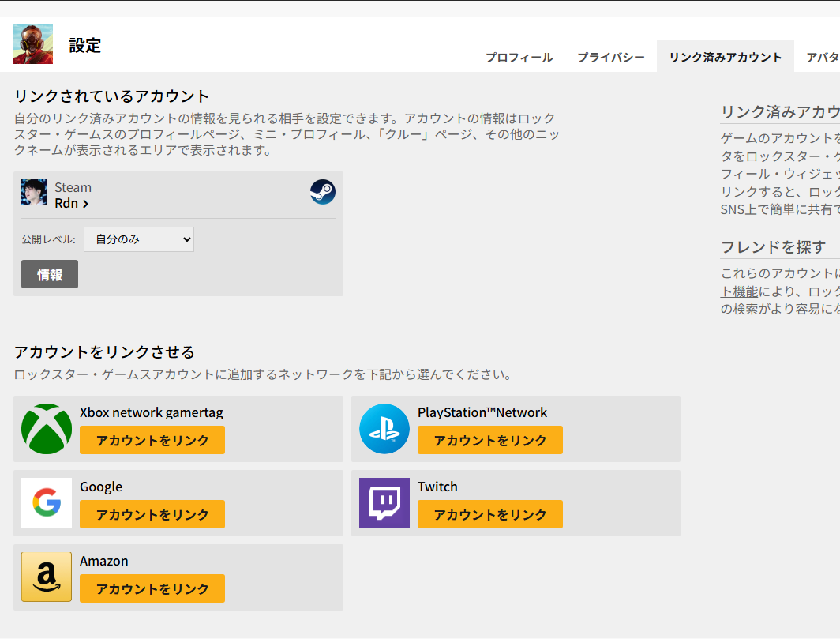Link PlayStation Network account

pos(490,440)
